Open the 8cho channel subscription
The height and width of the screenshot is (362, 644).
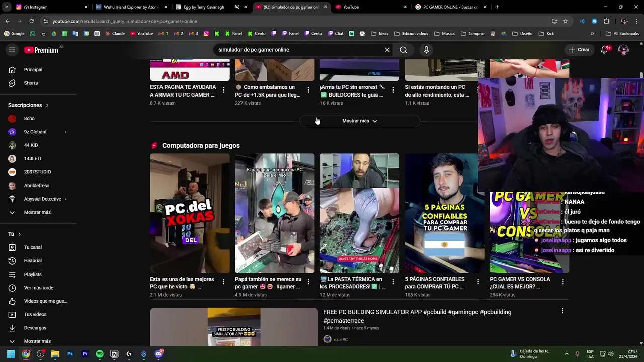[29, 118]
